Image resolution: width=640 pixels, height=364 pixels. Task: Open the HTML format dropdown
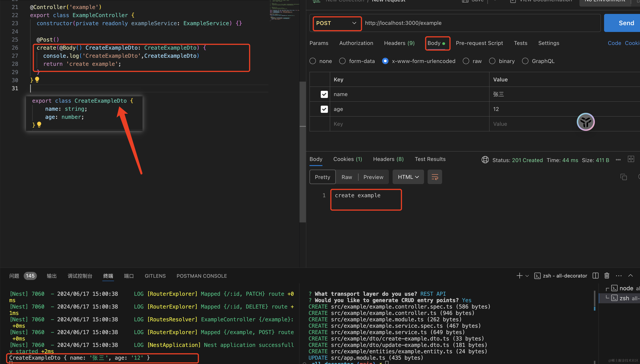point(408,177)
